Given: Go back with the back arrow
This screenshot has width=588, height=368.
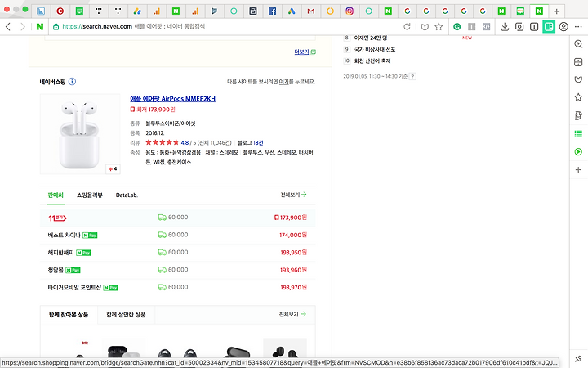Looking at the screenshot, I should tap(8, 27).
